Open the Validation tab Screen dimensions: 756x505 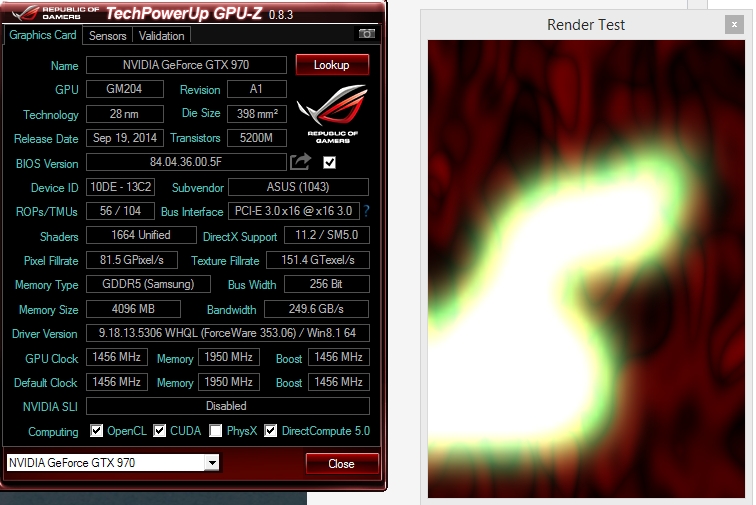coord(161,35)
